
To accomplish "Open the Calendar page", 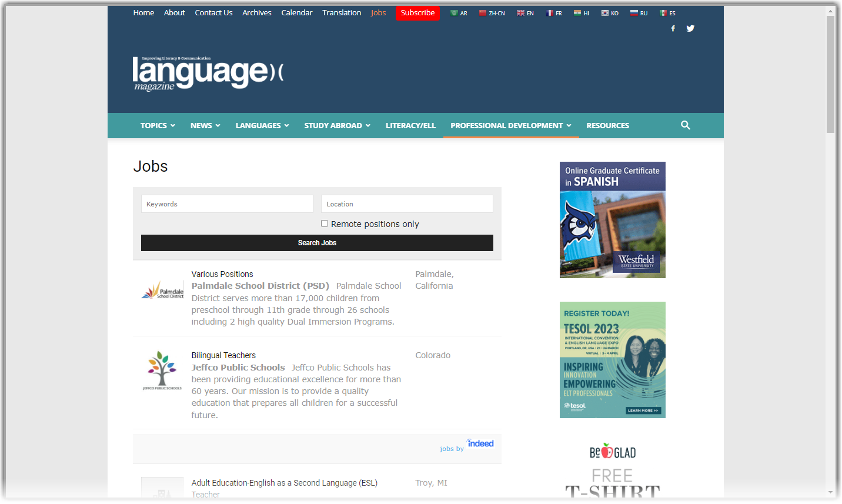I will (x=297, y=12).
